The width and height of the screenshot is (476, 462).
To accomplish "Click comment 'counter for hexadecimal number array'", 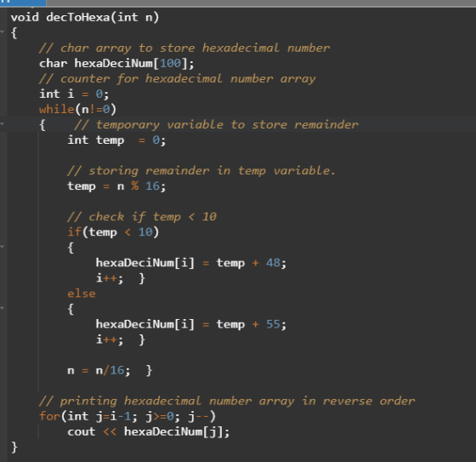I will (x=178, y=79).
